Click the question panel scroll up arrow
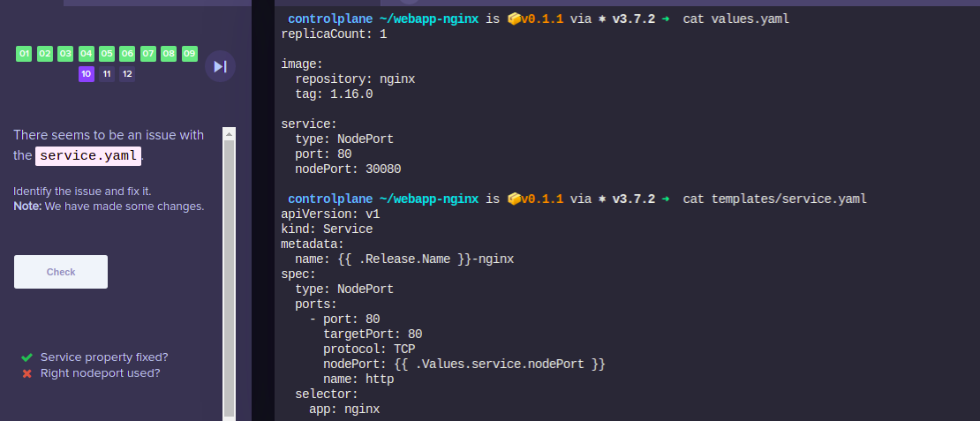The image size is (980, 421). [x=229, y=134]
